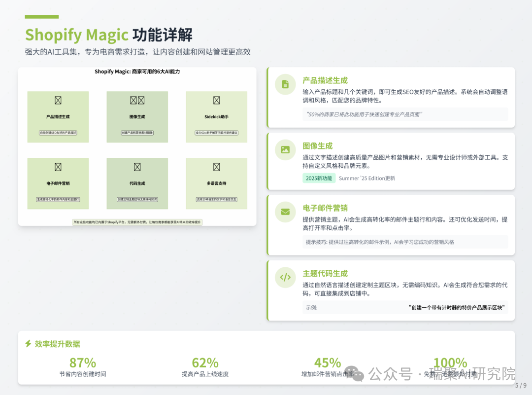Click the 45% statistic
This screenshot has width=532, height=395.
[x=328, y=363]
